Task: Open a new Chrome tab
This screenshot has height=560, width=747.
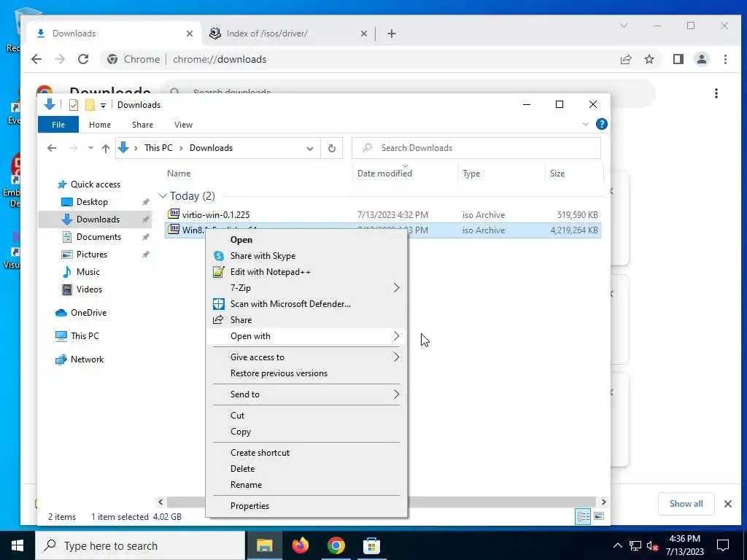Action: pos(392,34)
